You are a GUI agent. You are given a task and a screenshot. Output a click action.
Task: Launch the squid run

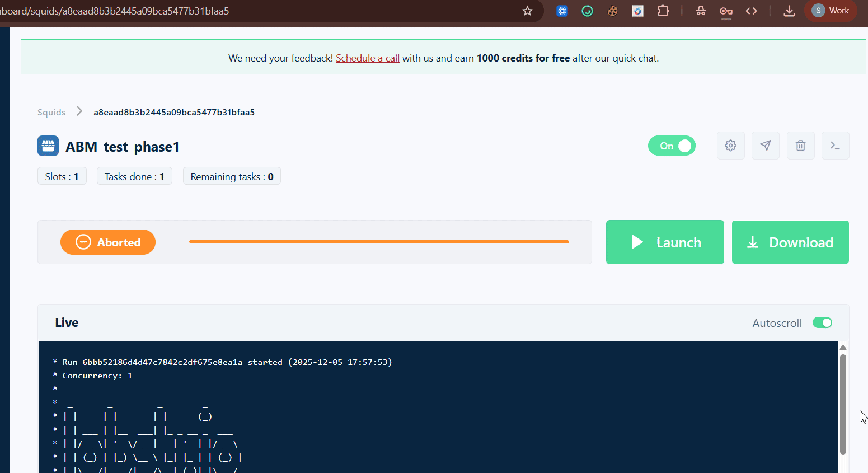point(665,242)
